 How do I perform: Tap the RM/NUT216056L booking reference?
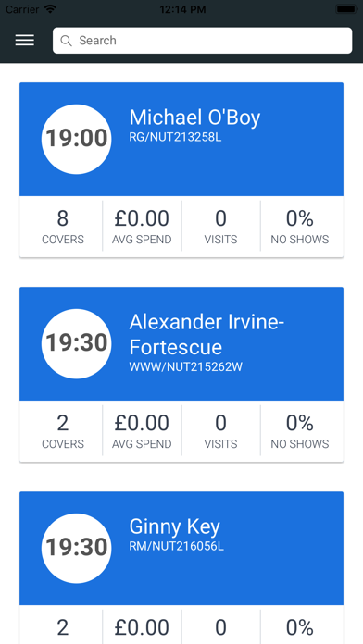[176, 547]
